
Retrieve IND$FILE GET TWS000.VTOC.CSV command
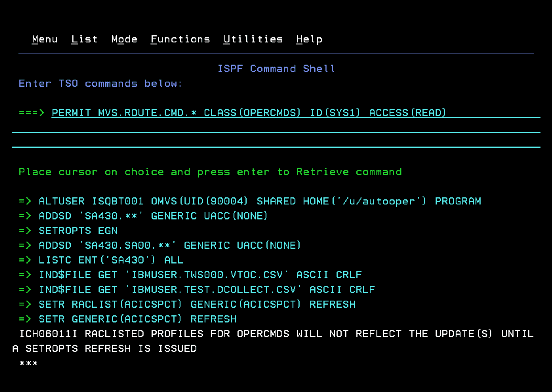click(200, 275)
